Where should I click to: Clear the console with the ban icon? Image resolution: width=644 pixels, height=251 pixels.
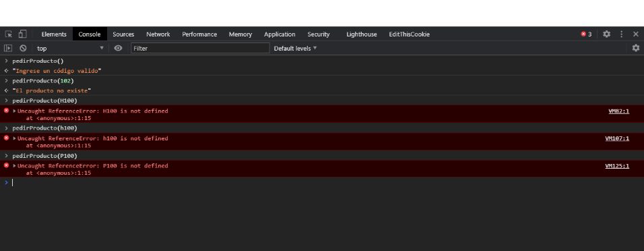coord(23,48)
